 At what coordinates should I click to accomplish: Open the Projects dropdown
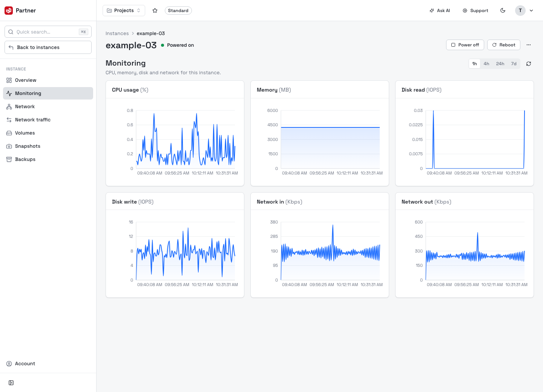[x=124, y=11]
